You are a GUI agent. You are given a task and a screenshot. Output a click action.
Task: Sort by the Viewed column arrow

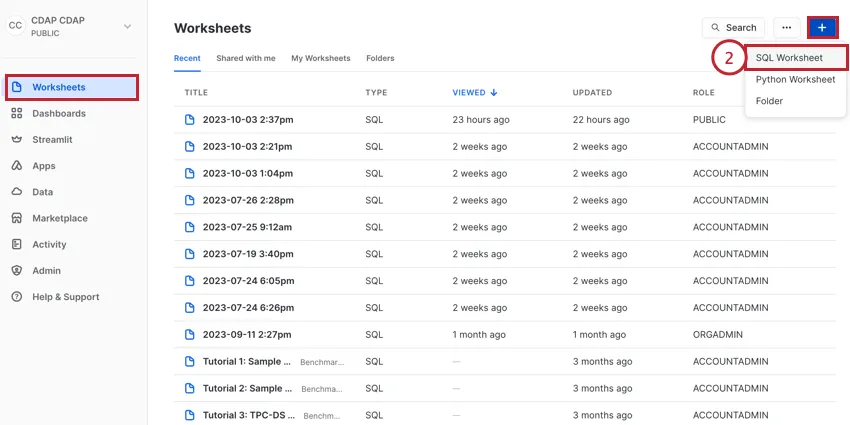(494, 93)
